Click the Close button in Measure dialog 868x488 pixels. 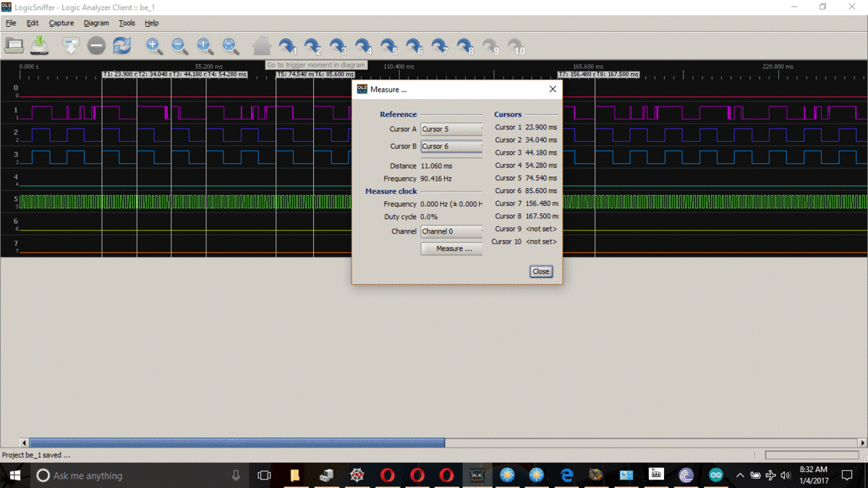point(540,272)
